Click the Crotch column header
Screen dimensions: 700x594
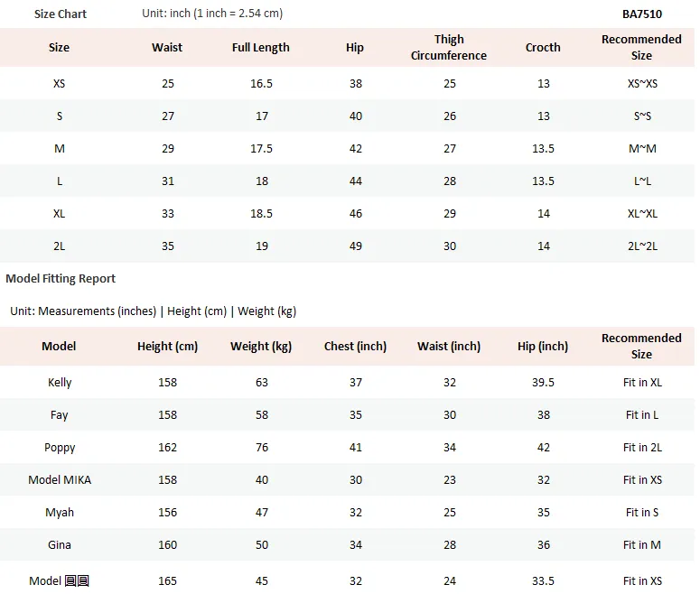point(543,47)
